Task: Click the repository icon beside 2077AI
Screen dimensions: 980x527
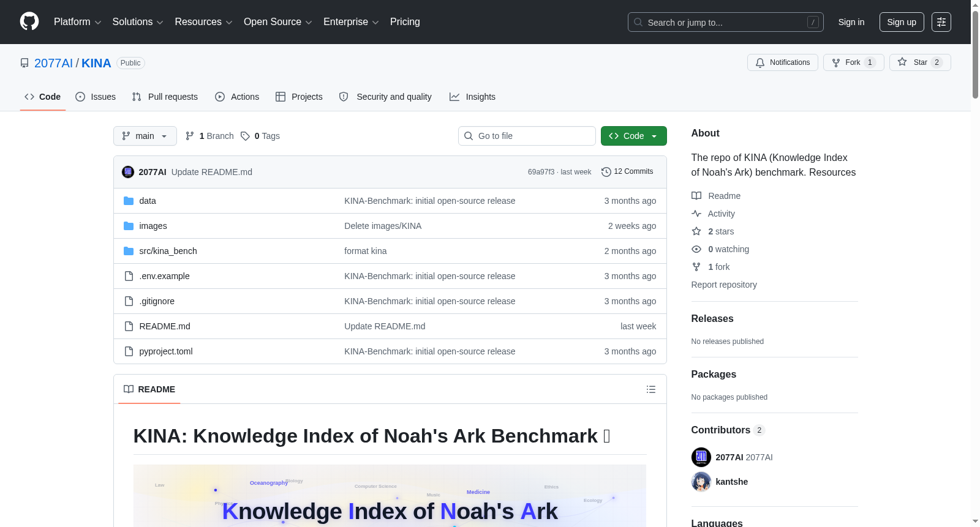Action: click(24, 63)
